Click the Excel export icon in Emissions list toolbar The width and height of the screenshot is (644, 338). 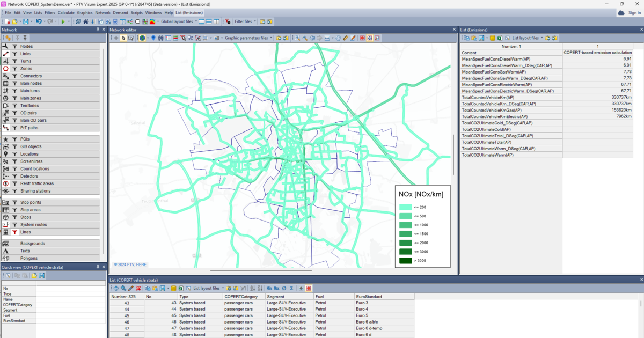[x=500, y=38]
